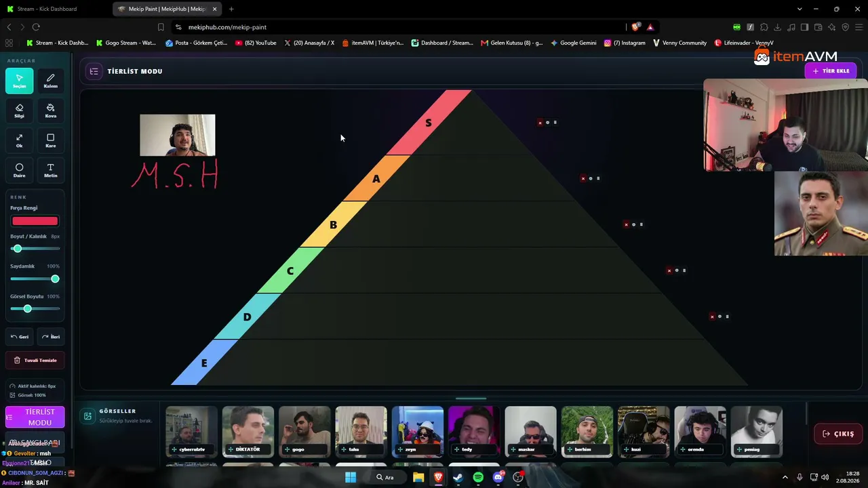This screenshot has width=868, height=488.
Task: Click the İleri redo button
Action: click(51, 337)
